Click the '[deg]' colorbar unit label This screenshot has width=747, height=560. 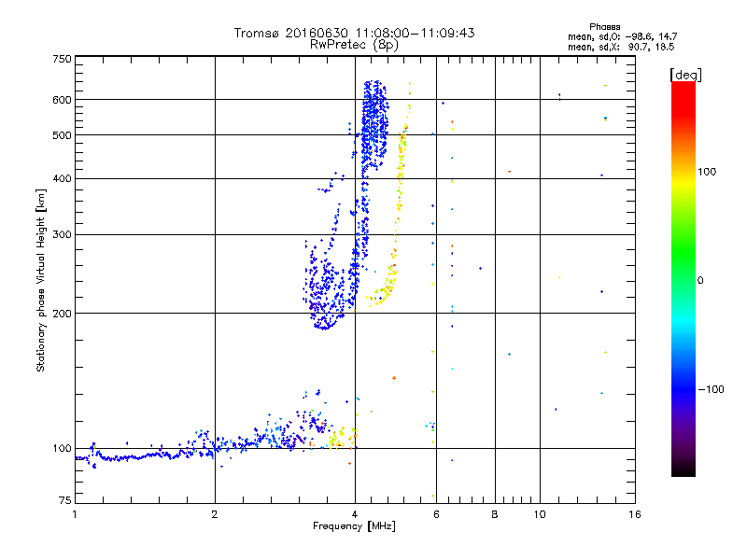point(685,75)
